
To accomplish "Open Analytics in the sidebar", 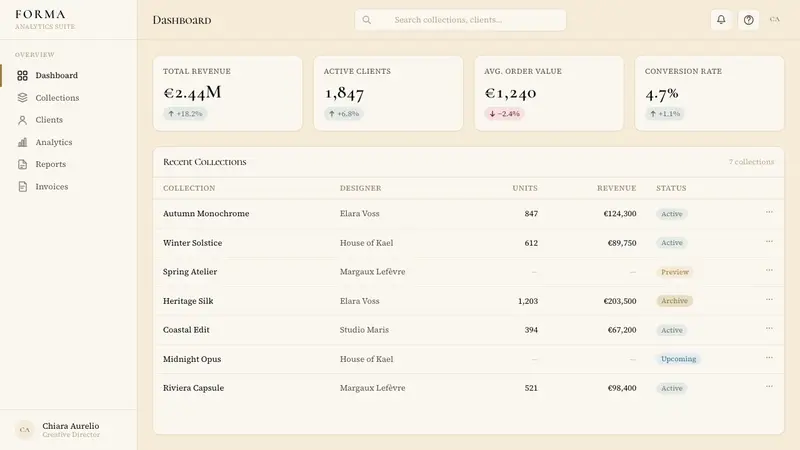I will coord(68,142).
